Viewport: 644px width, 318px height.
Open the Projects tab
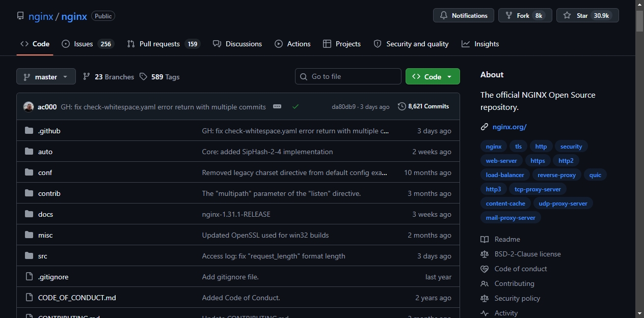(x=342, y=44)
